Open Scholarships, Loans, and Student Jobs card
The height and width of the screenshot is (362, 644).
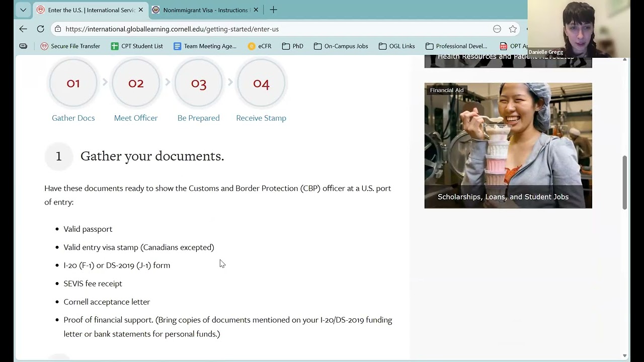(508, 146)
